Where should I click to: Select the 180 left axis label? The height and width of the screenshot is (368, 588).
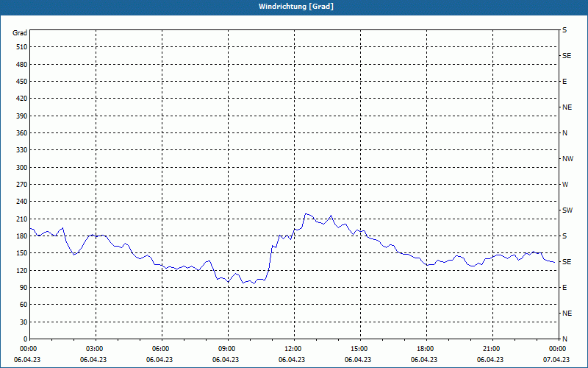22,236
